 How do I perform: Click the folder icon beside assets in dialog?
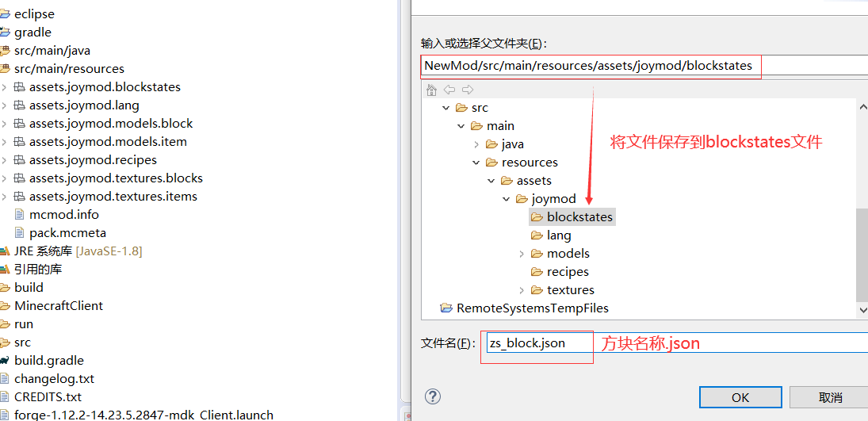(x=506, y=181)
